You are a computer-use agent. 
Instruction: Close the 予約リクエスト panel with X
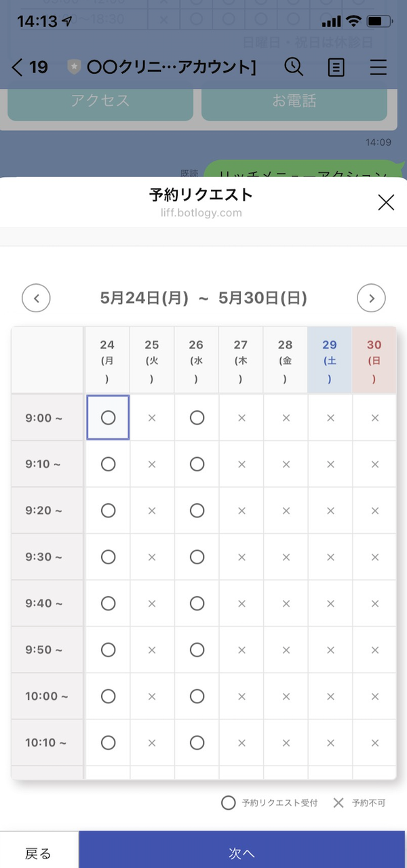pos(386,202)
